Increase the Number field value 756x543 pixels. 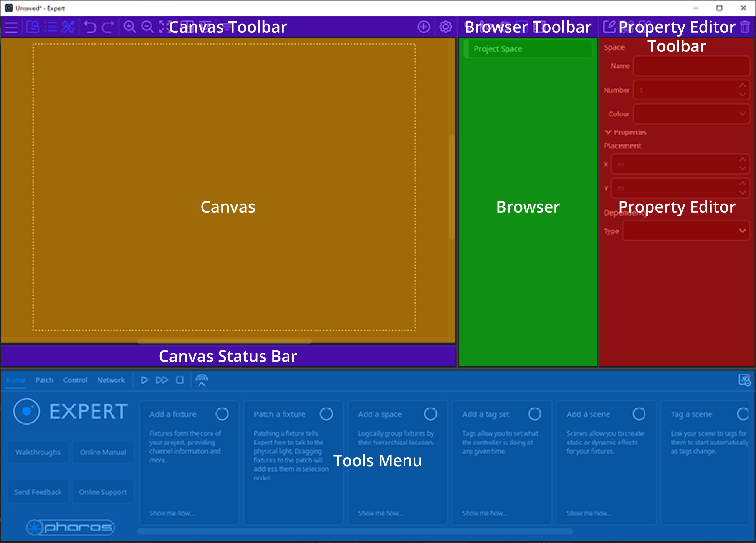743,85
